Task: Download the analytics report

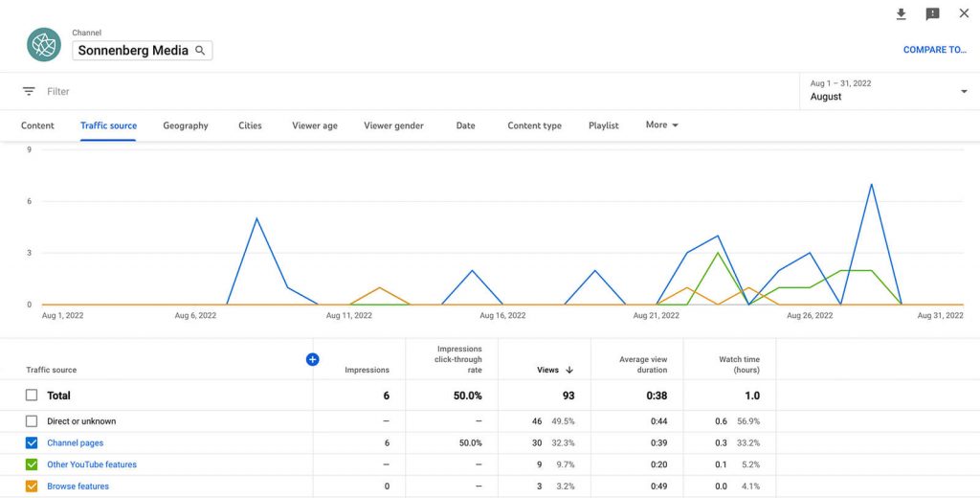Action: coord(901,13)
